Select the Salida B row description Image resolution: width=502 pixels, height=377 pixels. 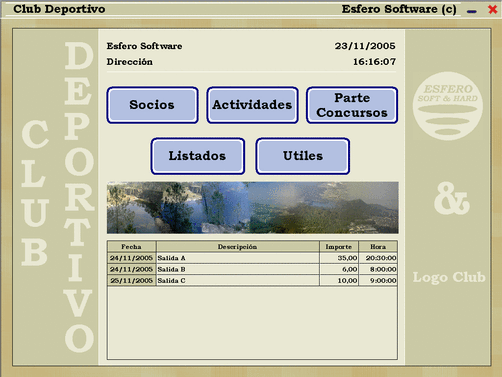238,269
